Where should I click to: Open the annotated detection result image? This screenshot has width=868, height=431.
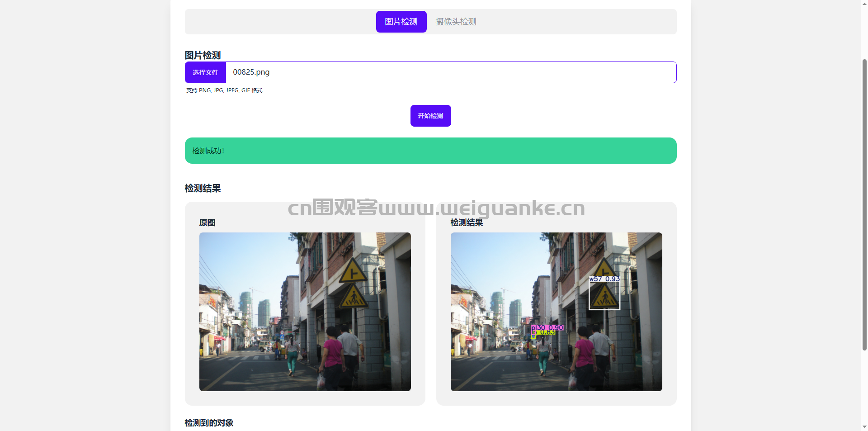pyautogui.click(x=556, y=312)
